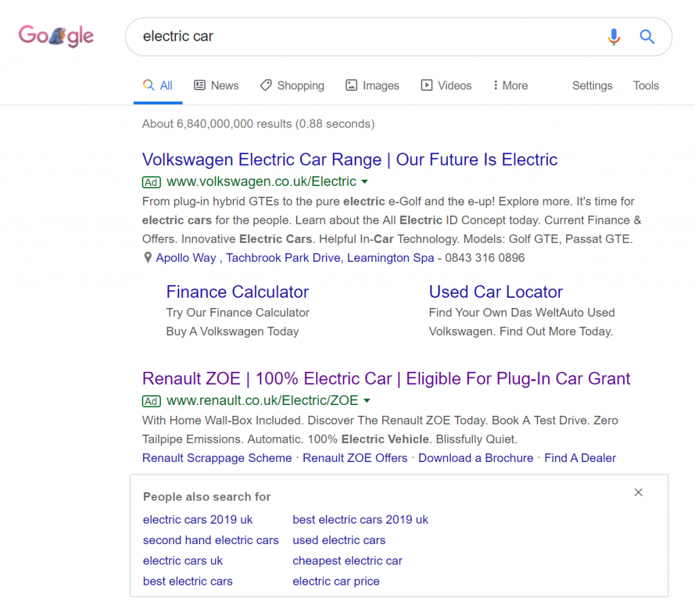This screenshot has height=616, width=695.
Task: Switch to the Images tab
Action: (373, 85)
